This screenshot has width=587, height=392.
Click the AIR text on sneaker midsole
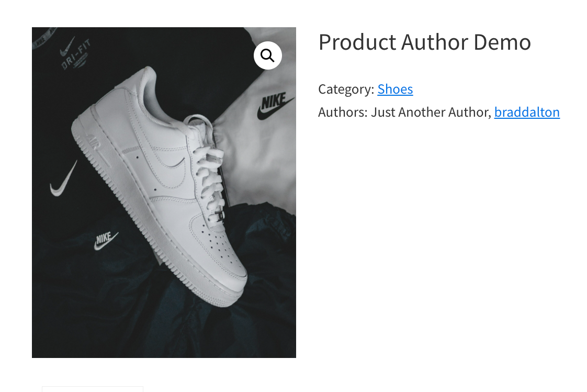[x=93, y=142]
